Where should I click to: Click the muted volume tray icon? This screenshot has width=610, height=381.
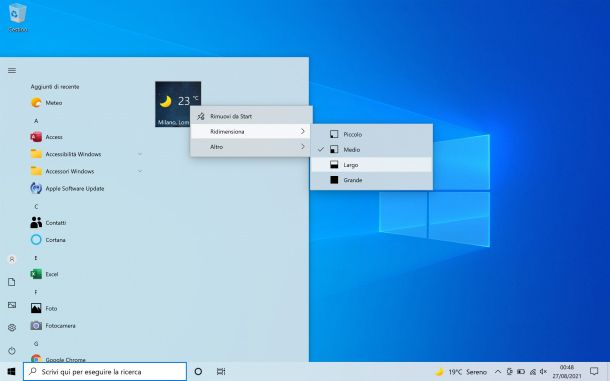[x=543, y=372]
